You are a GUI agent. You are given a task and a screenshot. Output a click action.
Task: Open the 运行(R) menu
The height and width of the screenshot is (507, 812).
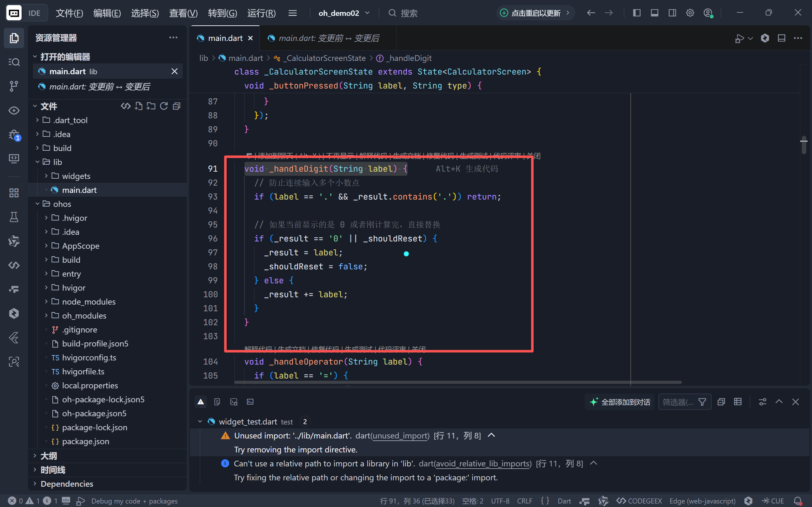[x=261, y=13]
